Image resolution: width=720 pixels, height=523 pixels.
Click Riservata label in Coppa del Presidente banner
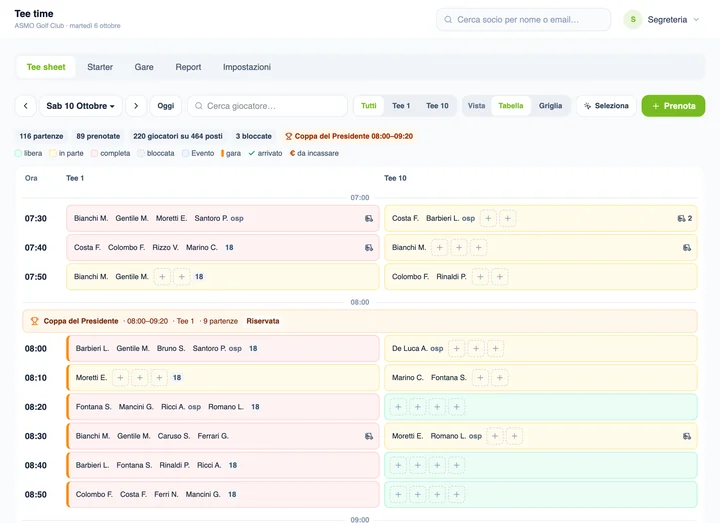tap(263, 321)
